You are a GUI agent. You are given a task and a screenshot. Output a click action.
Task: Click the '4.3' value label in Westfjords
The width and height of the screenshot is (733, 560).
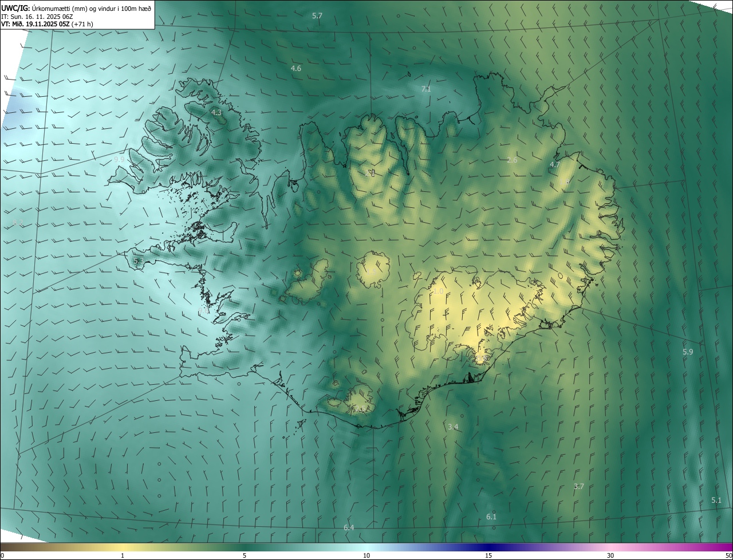click(x=216, y=113)
